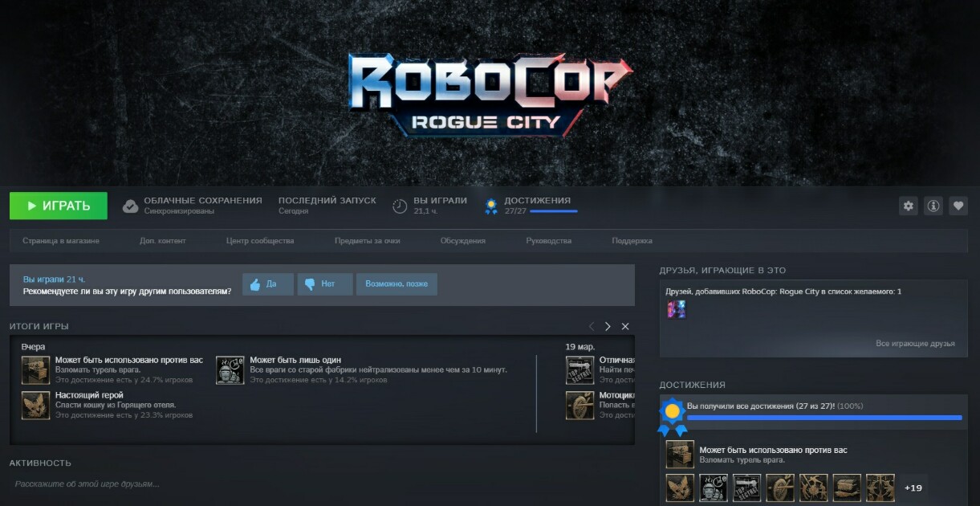This screenshot has height=506, width=980.
Task: Close the ИТОГИ ИГРЫ panel with X
Action: pos(625,327)
